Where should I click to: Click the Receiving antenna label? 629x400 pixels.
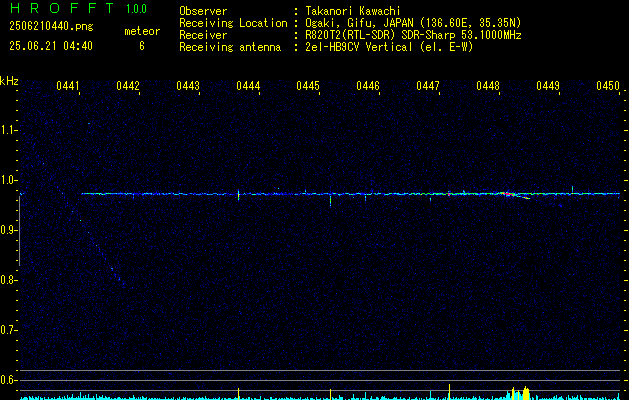point(230,47)
